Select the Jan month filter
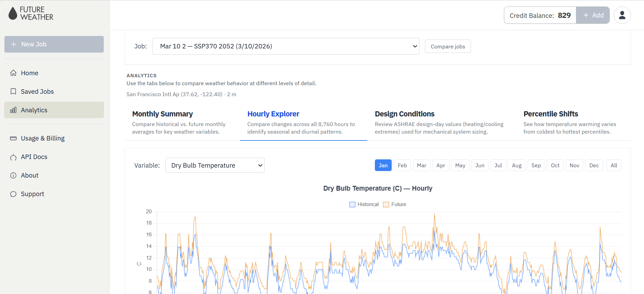This screenshot has width=644, height=294. [383, 165]
